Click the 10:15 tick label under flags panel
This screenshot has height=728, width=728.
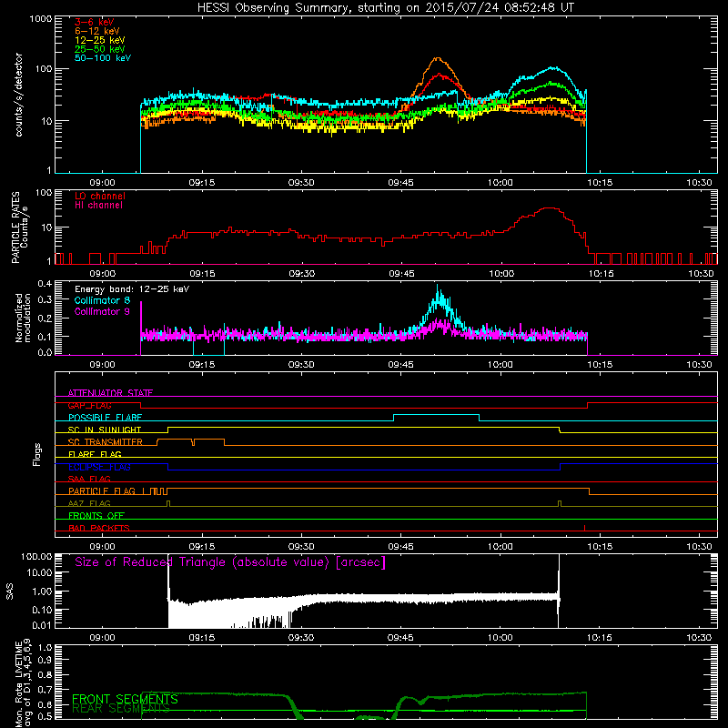[x=600, y=547]
